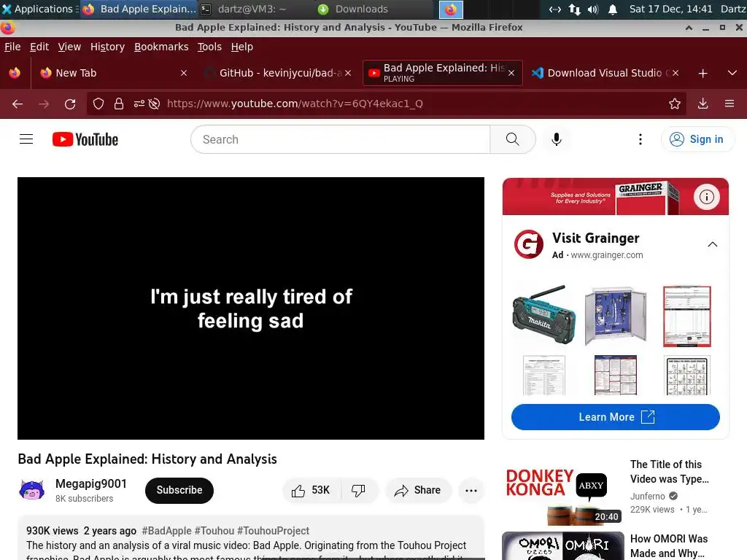Close the Bad Apple Explained tab
This screenshot has height=560, width=747.
click(511, 73)
